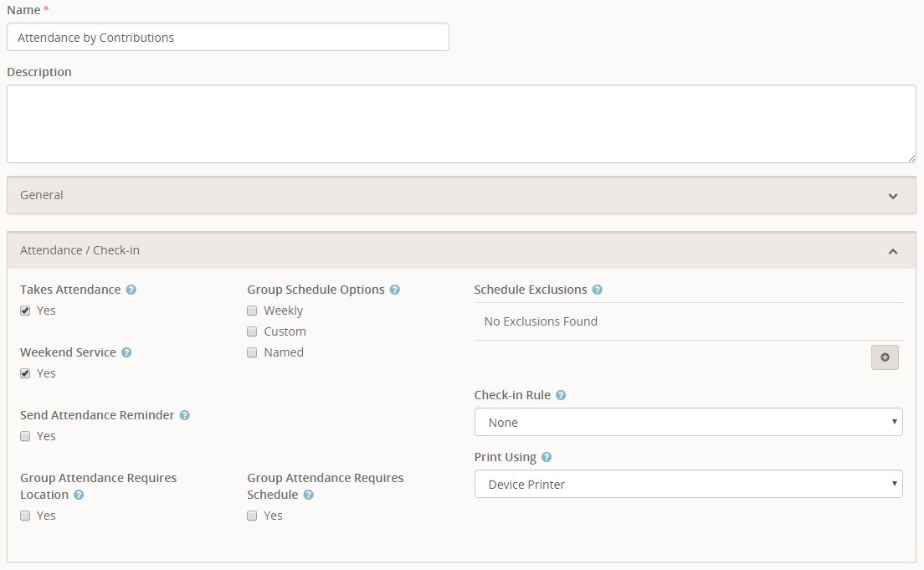Tick the Named schedule option
This screenshot has height=570, width=924.
coord(252,352)
